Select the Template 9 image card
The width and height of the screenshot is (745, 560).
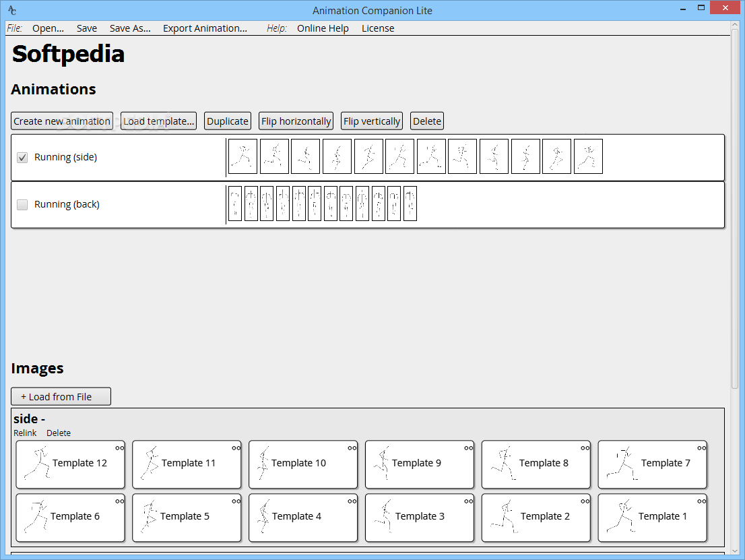pos(420,464)
